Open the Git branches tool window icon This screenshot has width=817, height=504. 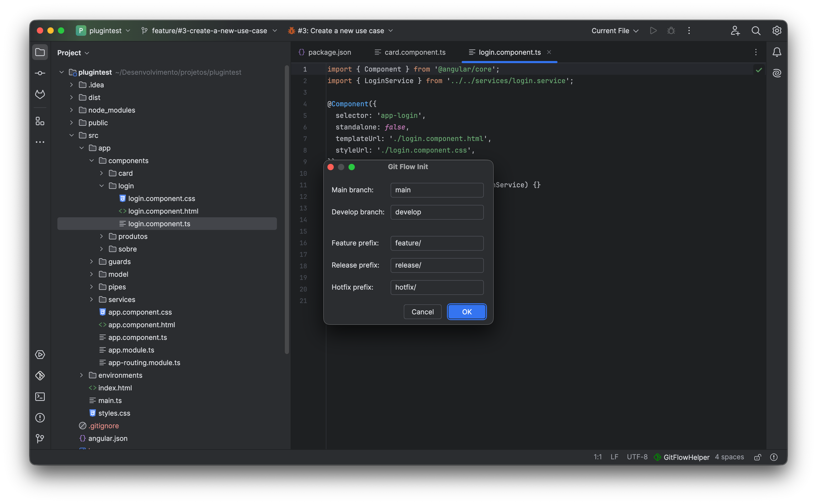click(x=40, y=438)
